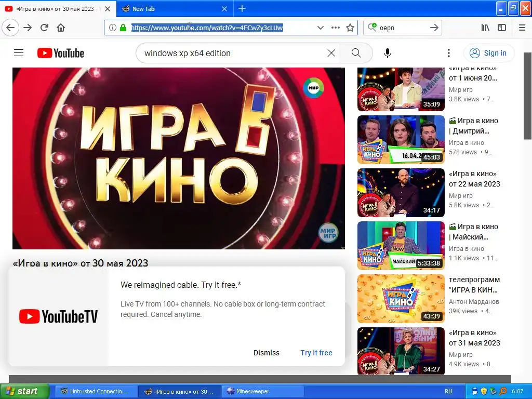Open title «Игра в кино» от 22 мая 2023
This screenshot has height=399, width=532.
coord(474,179)
